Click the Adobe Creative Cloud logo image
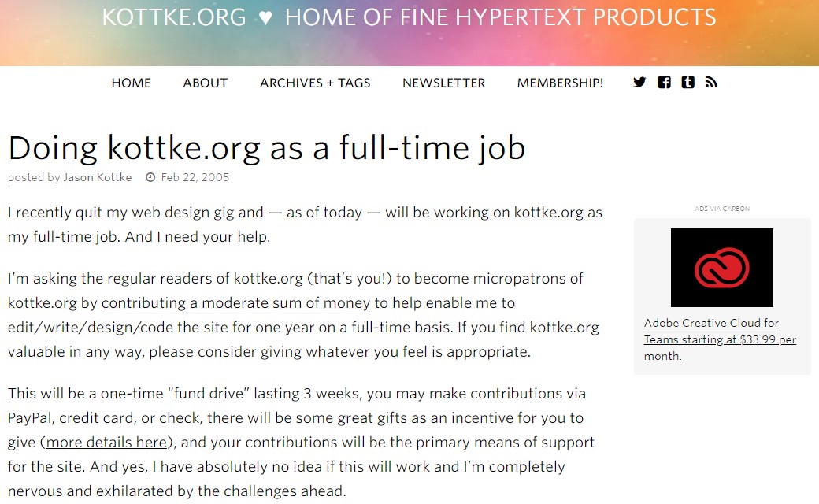Viewport: 819px width, 504px height. [x=721, y=268]
